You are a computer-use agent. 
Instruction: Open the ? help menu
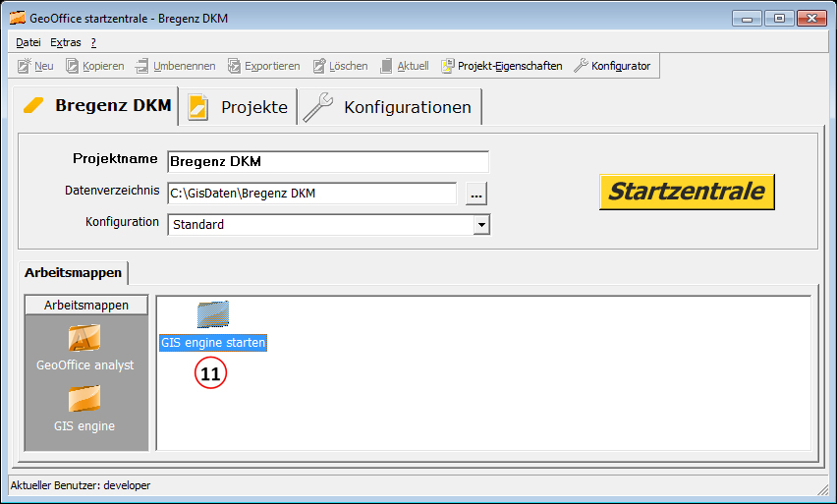(x=93, y=42)
